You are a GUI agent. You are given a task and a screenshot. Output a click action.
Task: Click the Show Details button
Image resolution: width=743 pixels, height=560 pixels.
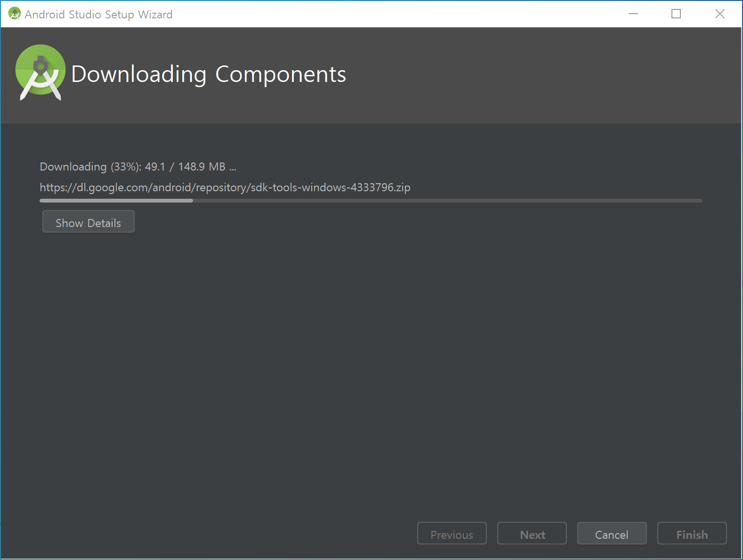point(89,221)
